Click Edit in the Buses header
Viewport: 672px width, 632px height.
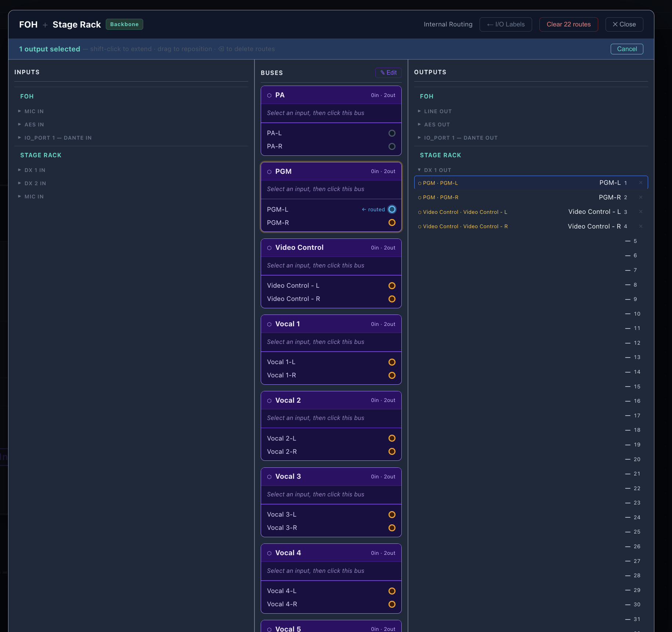point(389,73)
